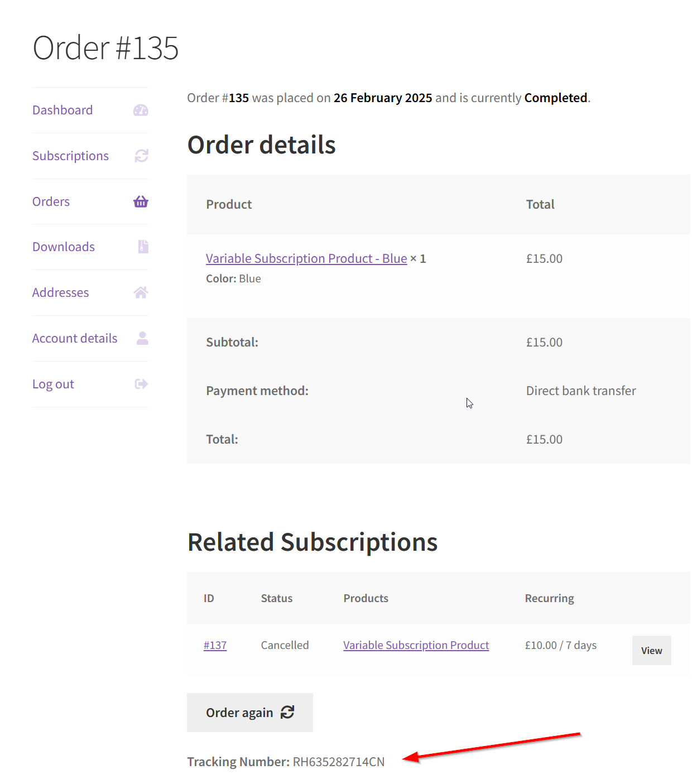Open subscription #137 details
This screenshot has height=784, width=697.
(215, 644)
